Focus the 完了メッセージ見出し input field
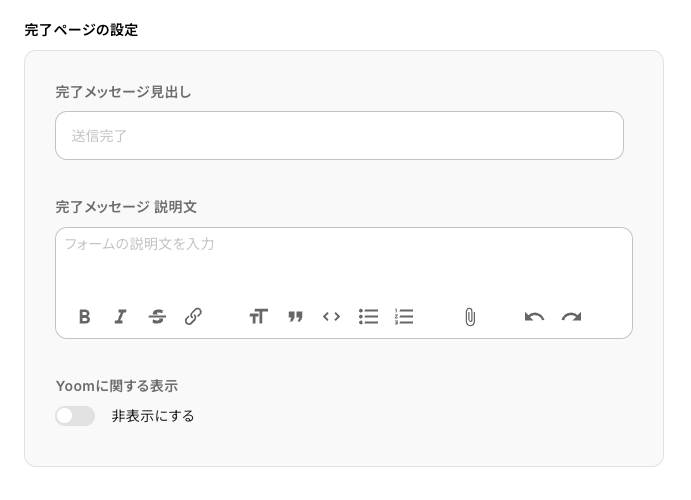 339,136
